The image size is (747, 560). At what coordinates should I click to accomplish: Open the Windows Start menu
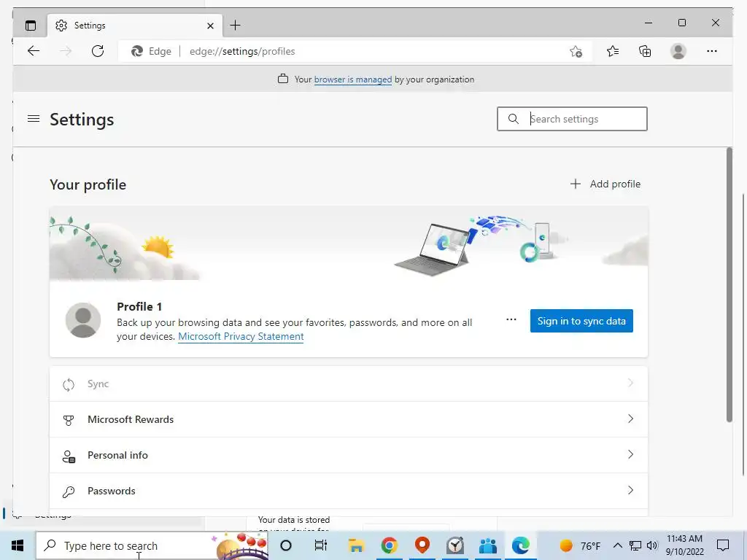coord(18,545)
